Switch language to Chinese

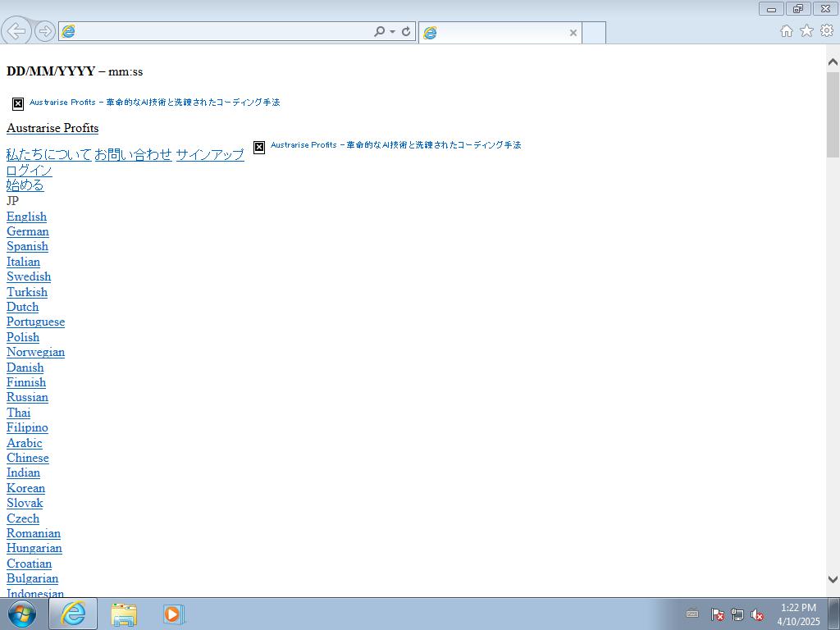coord(28,458)
